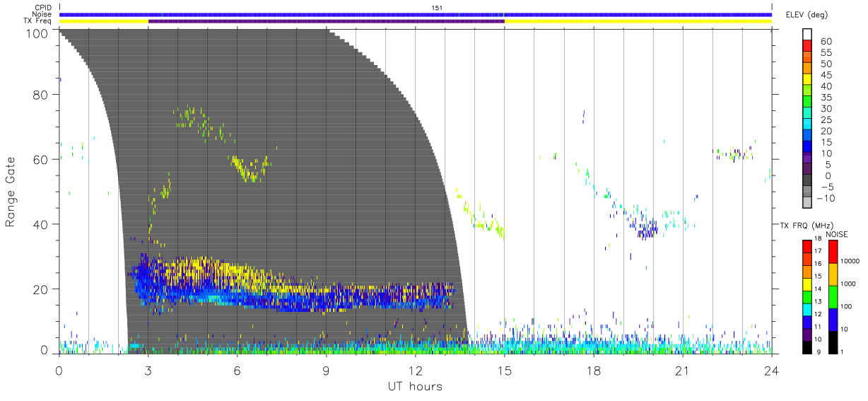Viewport: 868px width, 401px height.
Task: Click the '45' label on elevation legend
Action: click(x=826, y=75)
